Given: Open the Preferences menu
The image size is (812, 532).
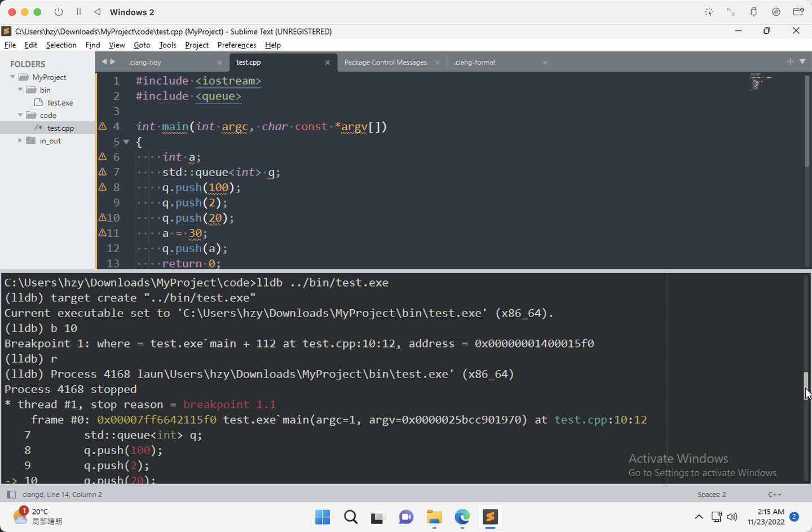Looking at the screenshot, I should coord(236,45).
